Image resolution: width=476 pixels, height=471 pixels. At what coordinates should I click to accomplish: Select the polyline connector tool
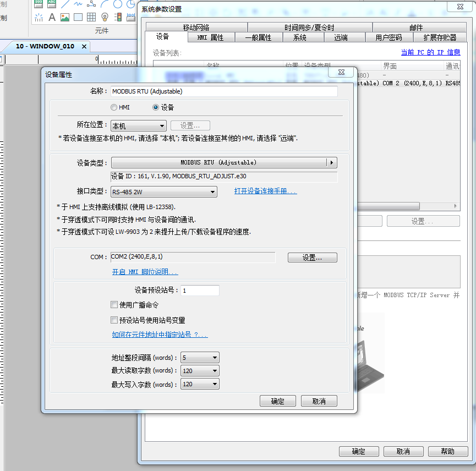[91, 4]
